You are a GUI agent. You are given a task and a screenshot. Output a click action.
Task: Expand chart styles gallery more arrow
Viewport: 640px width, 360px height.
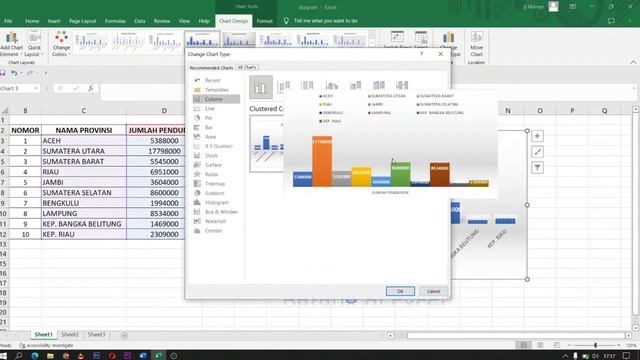point(372,44)
